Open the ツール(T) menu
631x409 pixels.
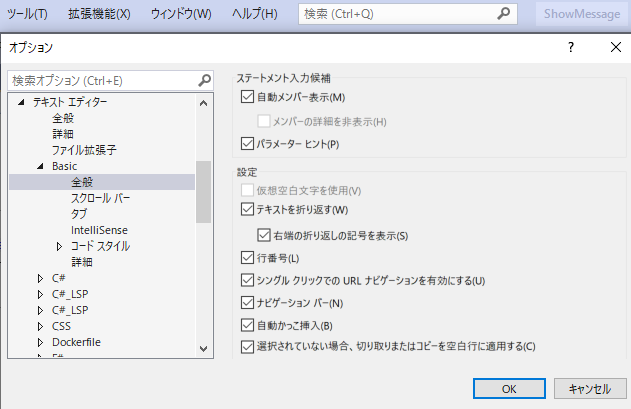(x=27, y=14)
